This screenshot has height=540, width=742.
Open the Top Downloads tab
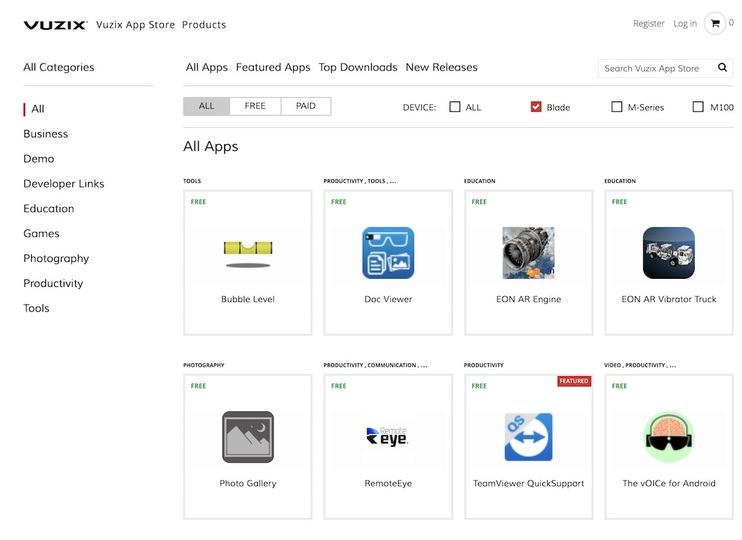[x=358, y=67]
